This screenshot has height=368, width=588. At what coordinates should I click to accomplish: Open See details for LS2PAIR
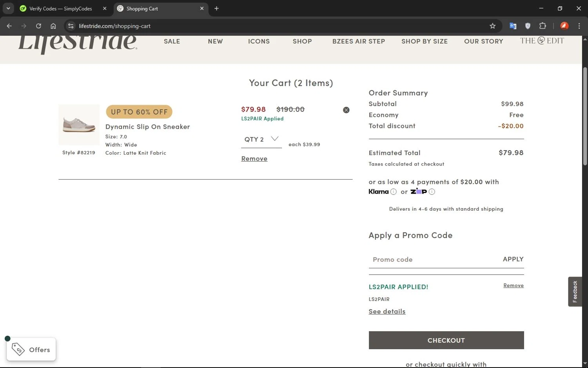pyautogui.click(x=387, y=311)
